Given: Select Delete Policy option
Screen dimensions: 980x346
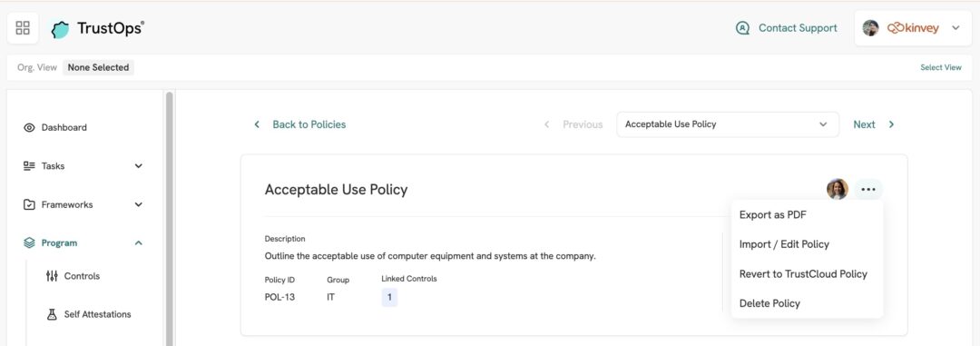Looking at the screenshot, I should 769,303.
